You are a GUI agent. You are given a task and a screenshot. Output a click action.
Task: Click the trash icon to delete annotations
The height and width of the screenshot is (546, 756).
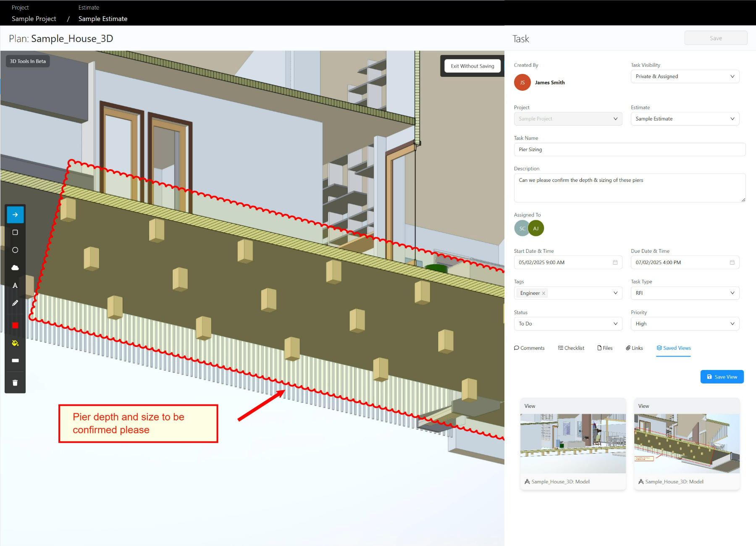click(15, 382)
